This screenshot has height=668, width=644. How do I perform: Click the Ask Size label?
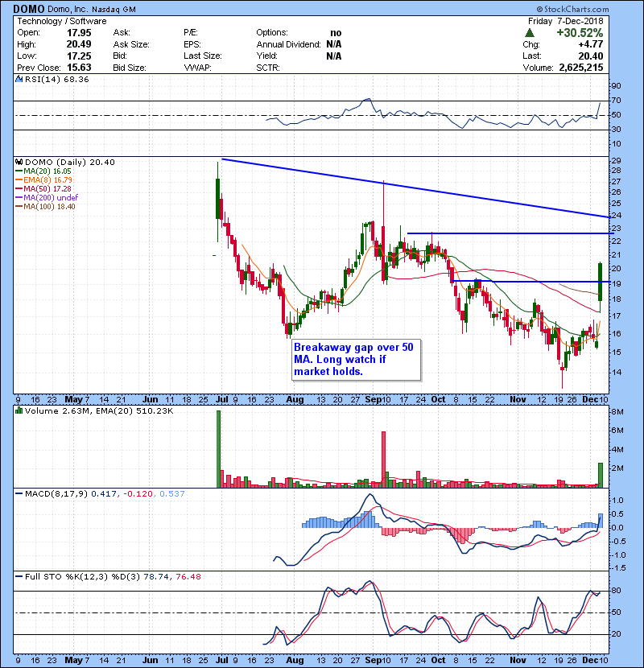[x=131, y=44]
